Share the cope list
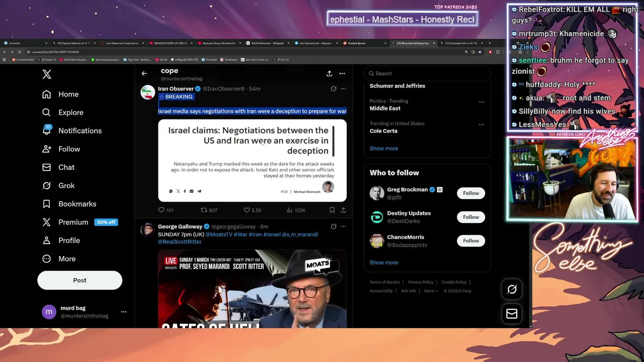Screen dimensions: 644x362 [329, 73]
